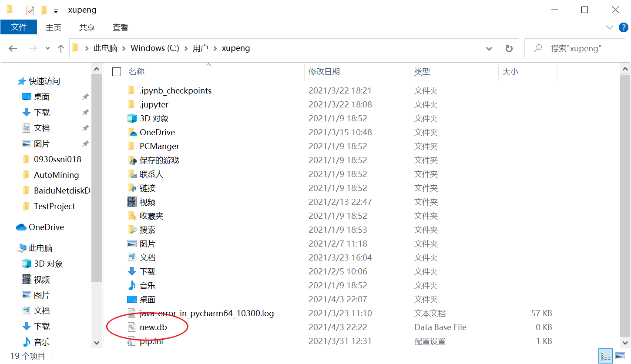Sort files by 修改日期 column
The width and height of the screenshot is (631, 364).
(324, 72)
